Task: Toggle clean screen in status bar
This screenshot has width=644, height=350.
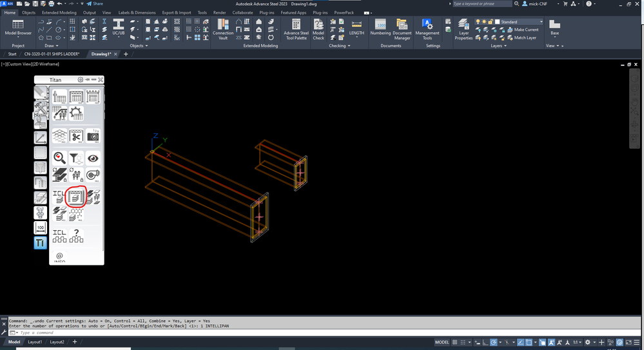Action: coord(629,342)
